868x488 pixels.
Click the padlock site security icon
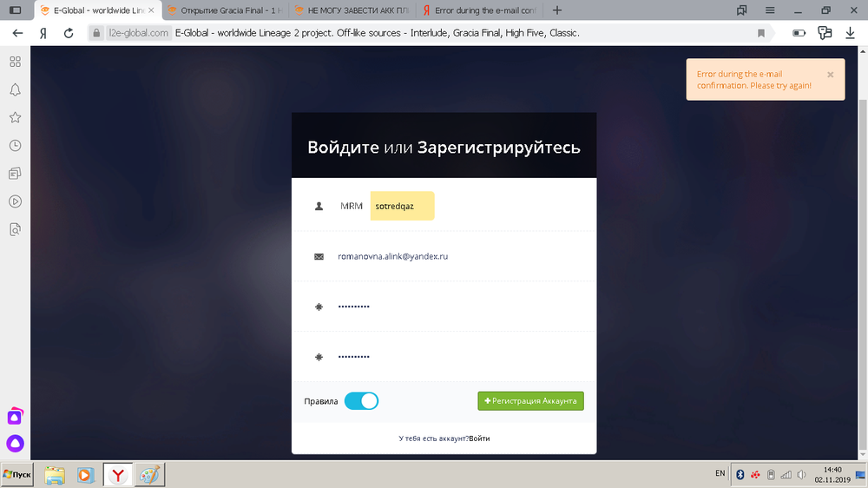tap(96, 33)
